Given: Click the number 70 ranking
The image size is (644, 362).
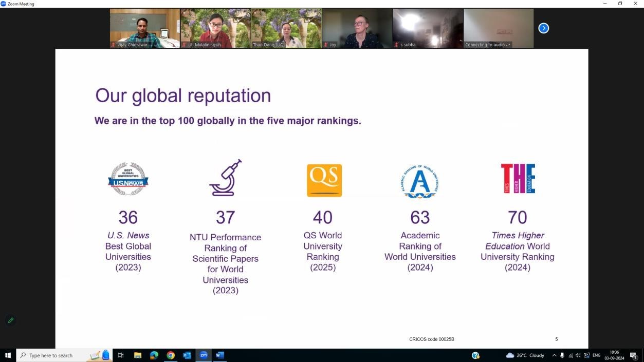Looking at the screenshot, I should (518, 217).
